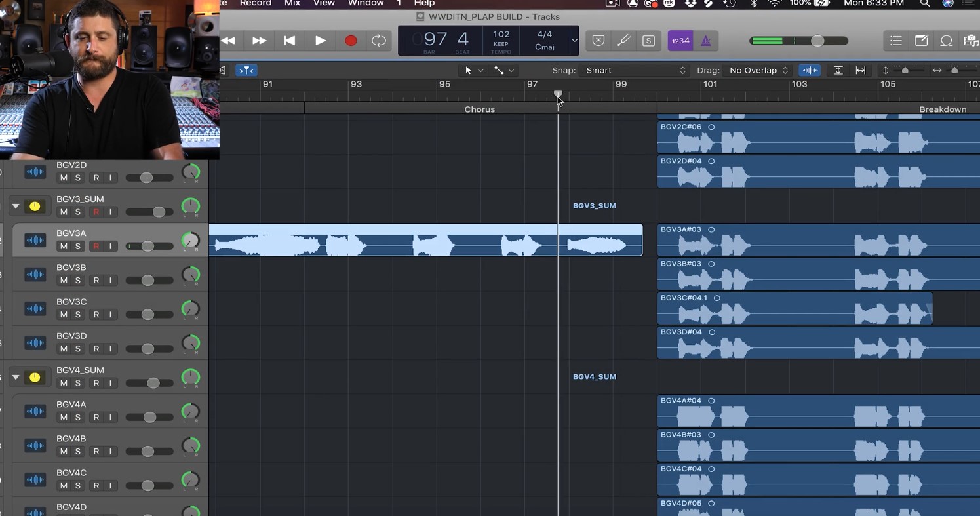This screenshot has width=980, height=516.
Task: Click the vertical auto zoom icon
Action: (838, 70)
